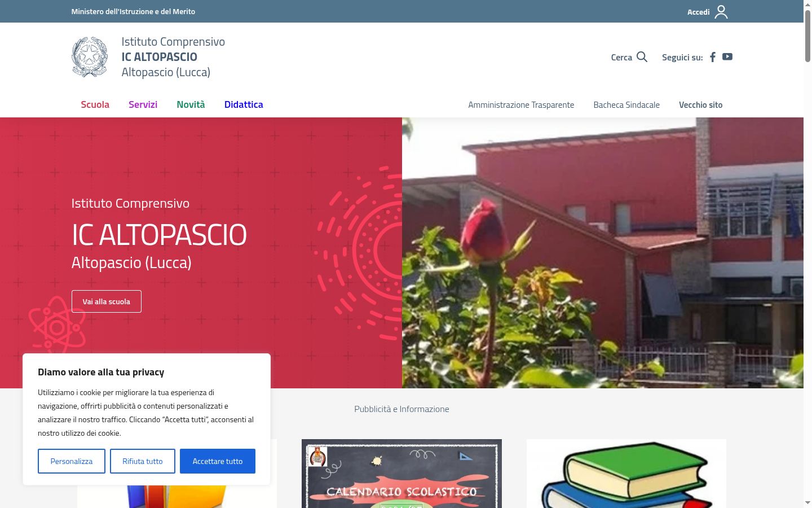Screen dimensions: 812x508
Task: Click the Diamo valore alla tua privacy heading
Action: click(x=101, y=372)
